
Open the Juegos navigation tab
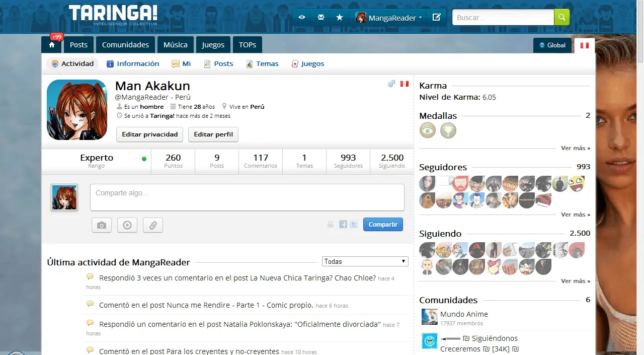point(213,45)
